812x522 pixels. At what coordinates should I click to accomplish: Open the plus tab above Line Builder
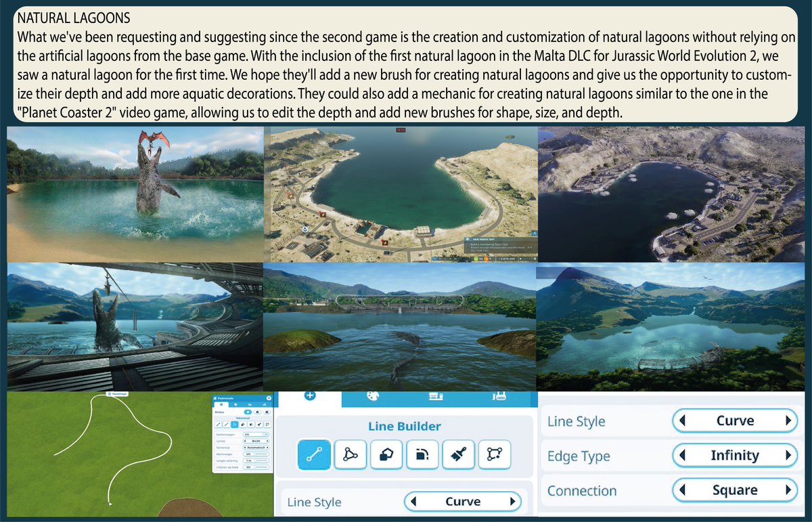coord(310,396)
